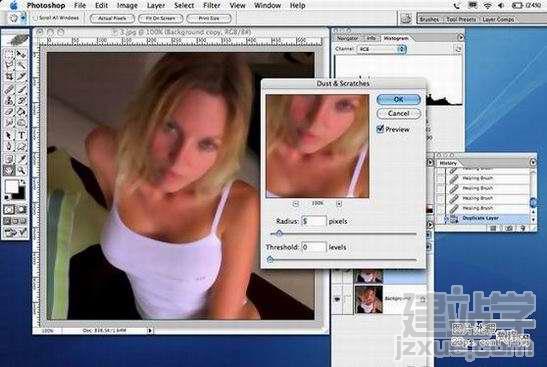This screenshot has height=367, width=547.
Task: Open the Apple menu
Action: (x=13, y=5)
